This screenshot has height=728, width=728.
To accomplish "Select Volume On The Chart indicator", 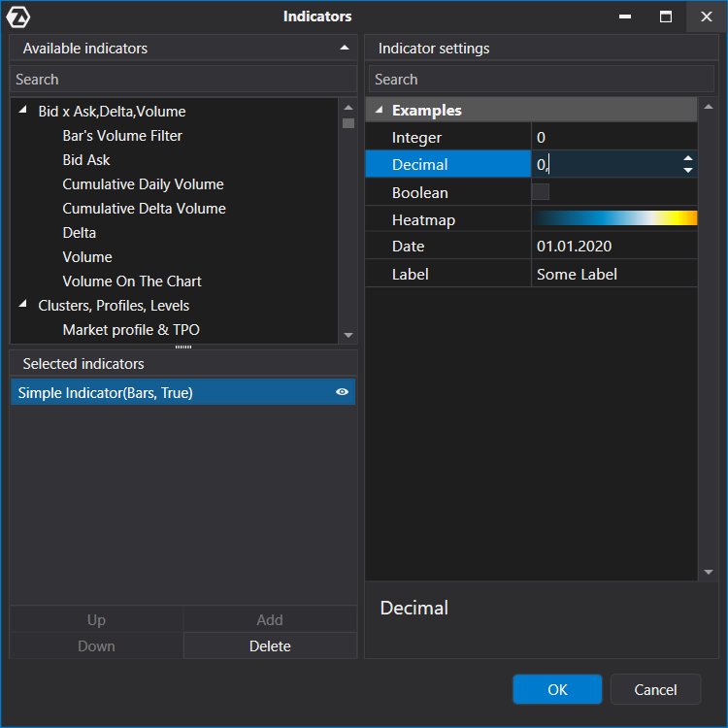I will click(132, 281).
